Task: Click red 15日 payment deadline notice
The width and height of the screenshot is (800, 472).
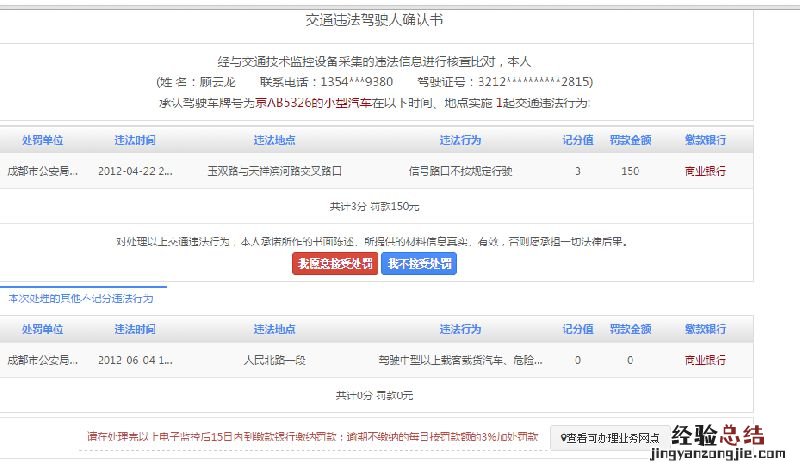Action: tap(313, 437)
